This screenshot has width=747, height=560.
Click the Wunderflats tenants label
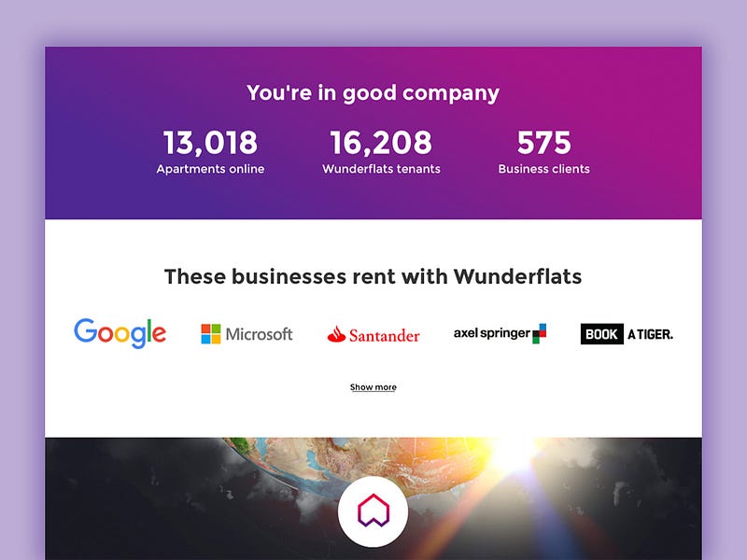click(381, 169)
